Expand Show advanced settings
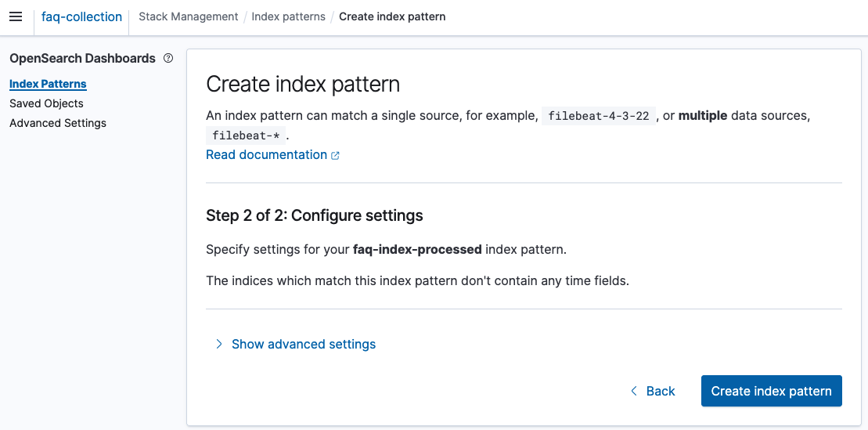 coord(304,344)
